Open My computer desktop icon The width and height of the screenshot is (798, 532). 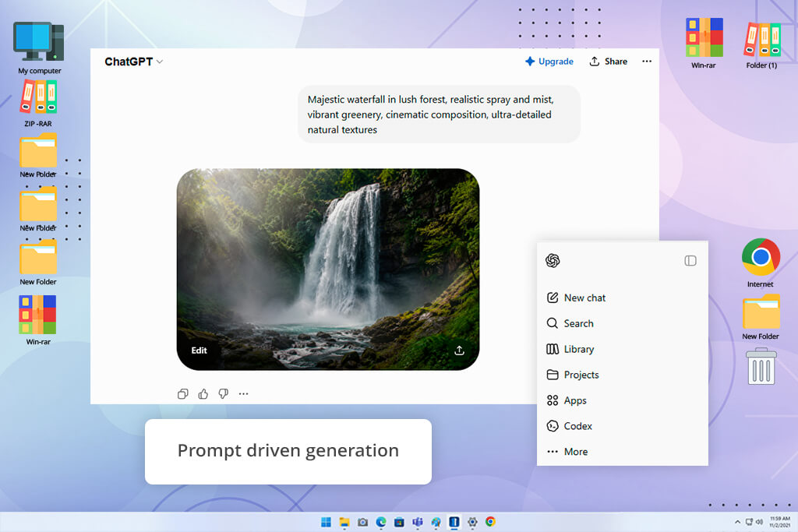coord(39,48)
